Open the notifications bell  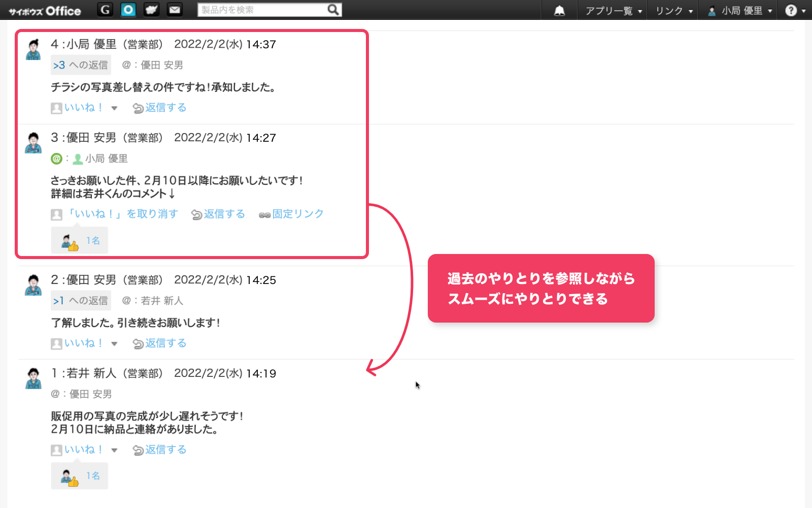(559, 11)
